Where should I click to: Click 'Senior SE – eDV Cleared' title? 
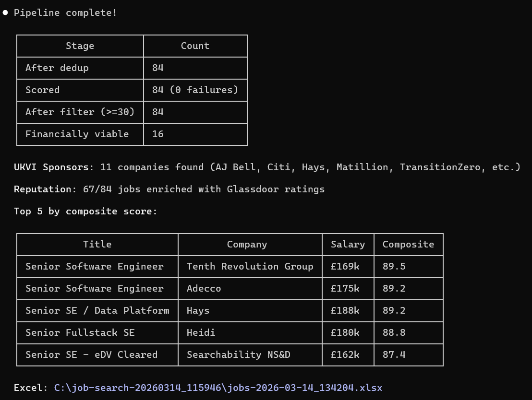pos(92,354)
